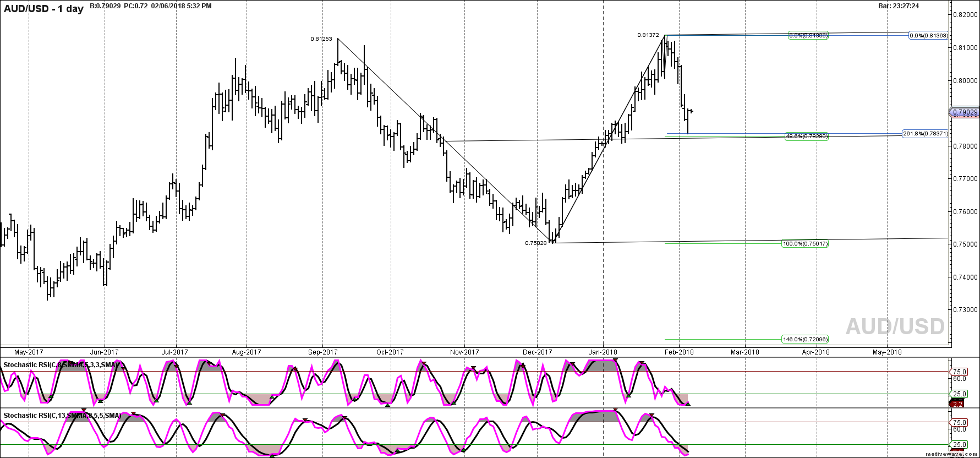
Task: Select the red 2.2 value tag in the upper Stochastic RSI panel
Action: tap(957, 404)
